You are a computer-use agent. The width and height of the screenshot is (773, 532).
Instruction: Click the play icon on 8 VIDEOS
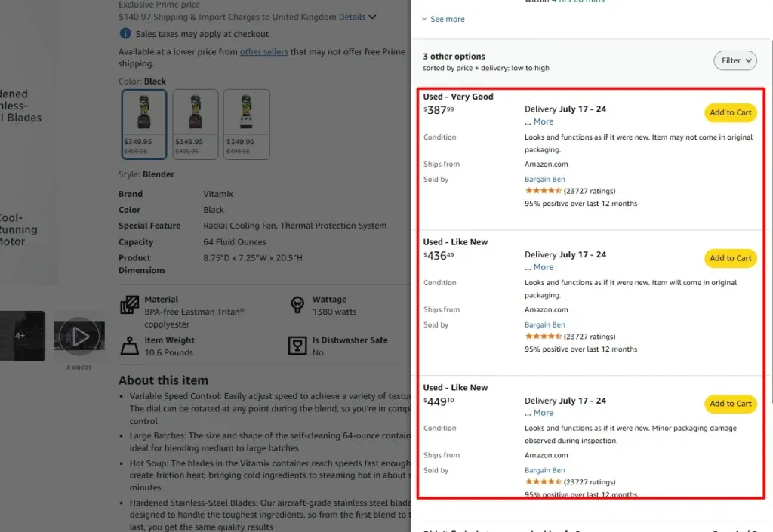point(79,335)
